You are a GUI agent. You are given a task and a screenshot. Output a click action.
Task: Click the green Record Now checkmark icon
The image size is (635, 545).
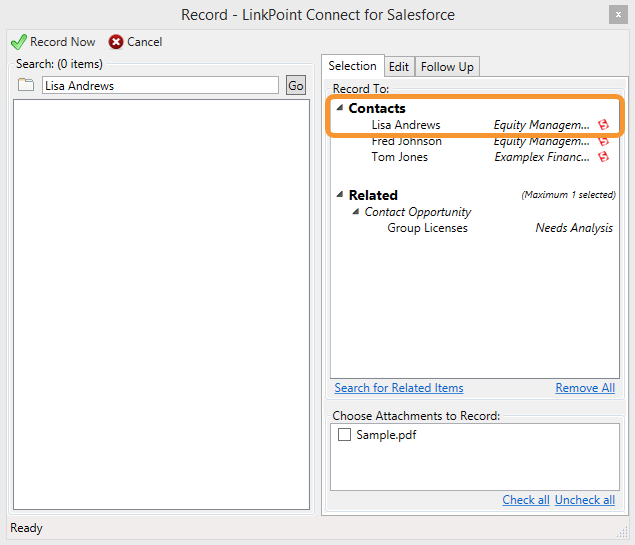pyautogui.click(x=18, y=42)
